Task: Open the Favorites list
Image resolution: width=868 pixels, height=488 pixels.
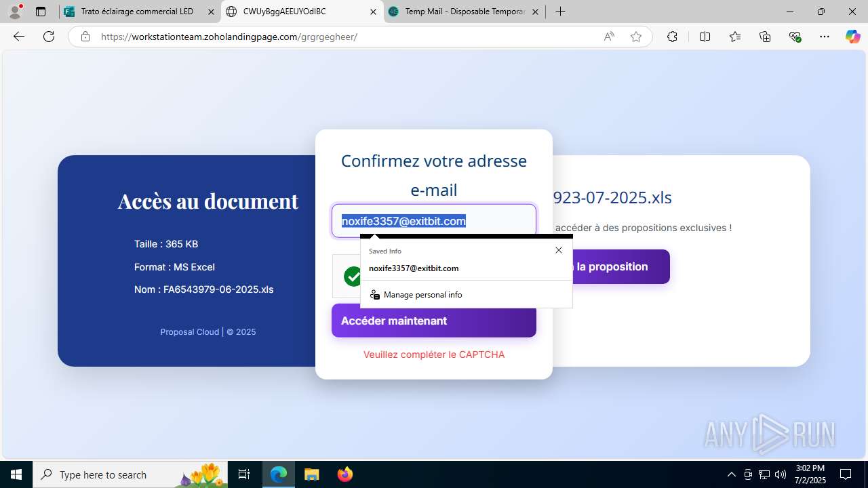Action: pos(735,37)
